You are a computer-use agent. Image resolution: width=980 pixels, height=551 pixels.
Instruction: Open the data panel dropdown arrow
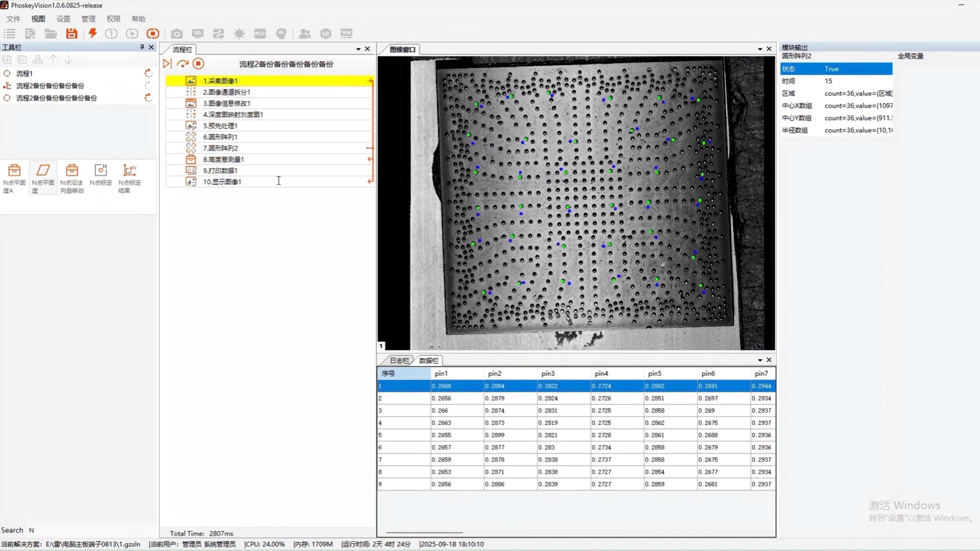click(760, 360)
